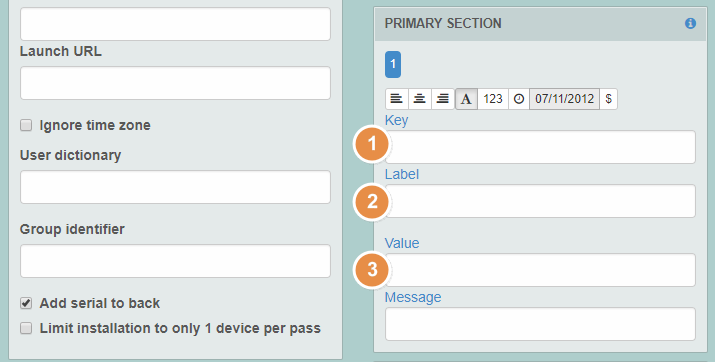
Task: Focus the Value input field
Action: tap(540, 270)
